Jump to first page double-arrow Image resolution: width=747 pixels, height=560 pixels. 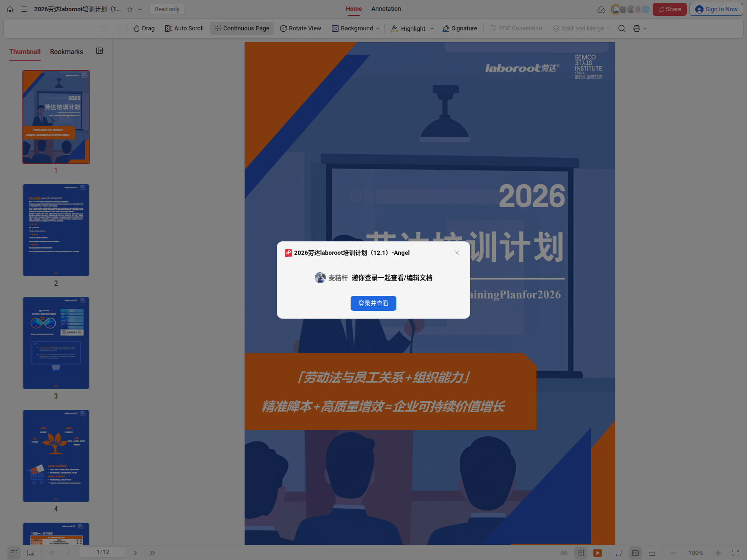[52, 553]
